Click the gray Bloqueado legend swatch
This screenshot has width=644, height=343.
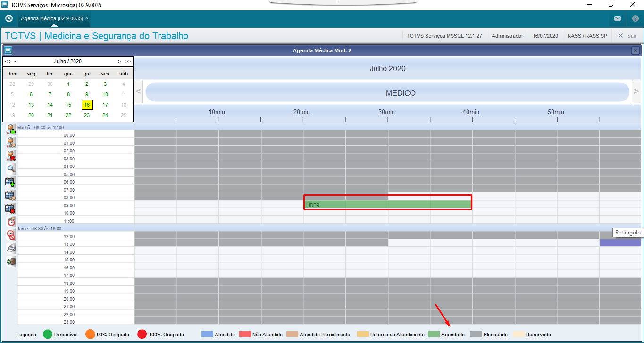click(x=476, y=335)
